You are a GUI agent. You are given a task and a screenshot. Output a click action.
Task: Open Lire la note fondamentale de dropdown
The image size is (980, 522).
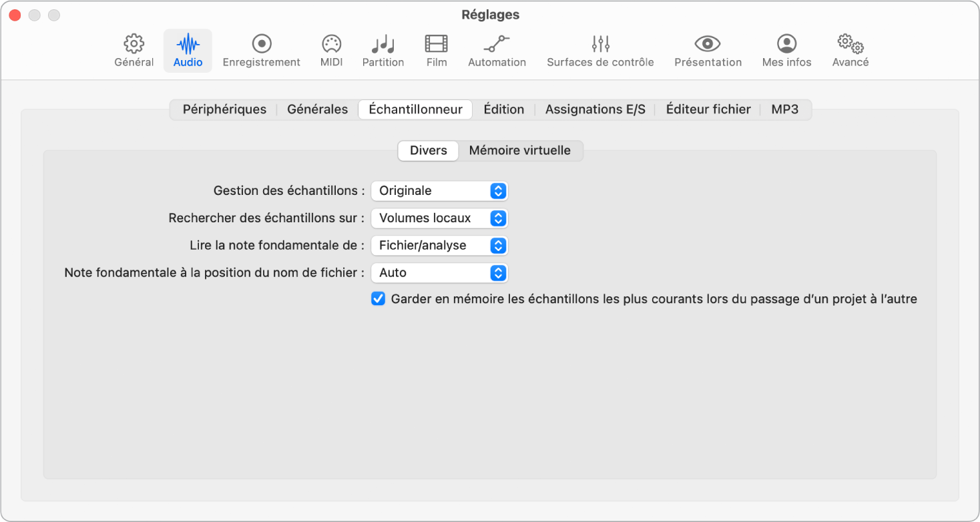[x=439, y=246]
